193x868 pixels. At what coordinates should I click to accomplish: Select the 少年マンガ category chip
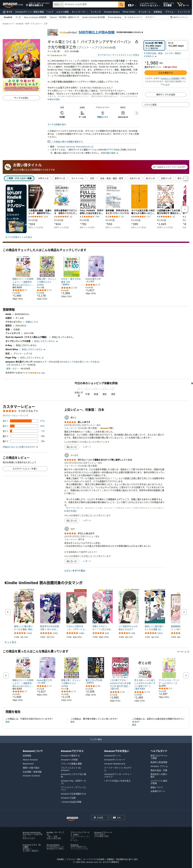click(x=43, y=178)
